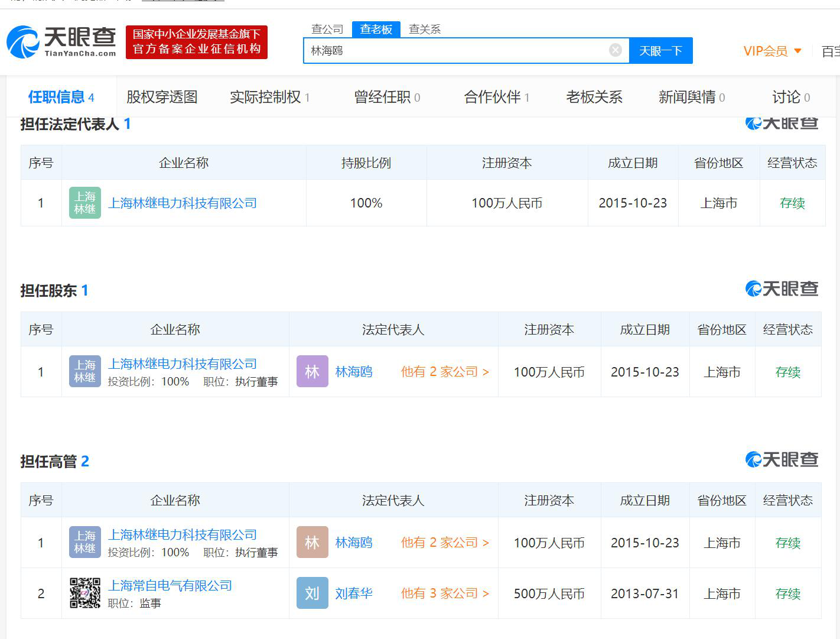840x639 pixels.
Task: Expand 他有 2 家公司 in shareholder table
Action: (x=444, y=371)
